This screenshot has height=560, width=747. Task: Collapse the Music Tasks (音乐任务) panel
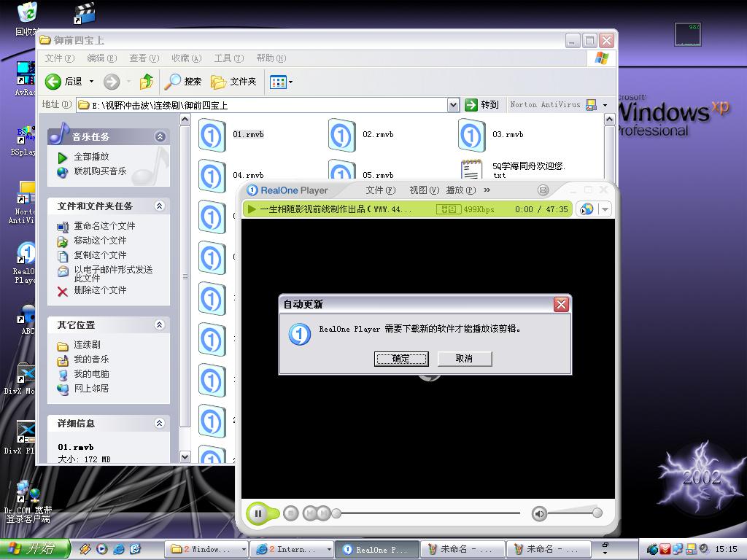pos(160,137)
